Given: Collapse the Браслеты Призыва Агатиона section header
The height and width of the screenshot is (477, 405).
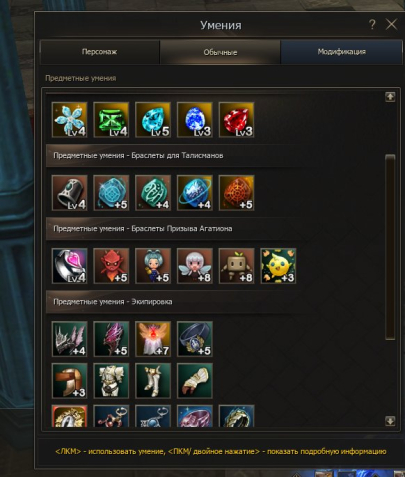Looking at the screenshot, I should (x=177, y=229).
